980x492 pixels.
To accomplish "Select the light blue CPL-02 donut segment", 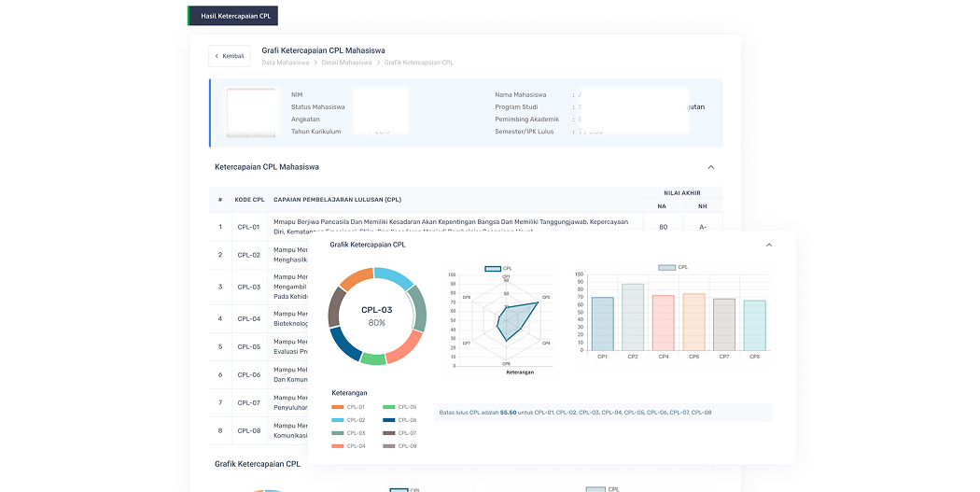I will coord(395,277).
